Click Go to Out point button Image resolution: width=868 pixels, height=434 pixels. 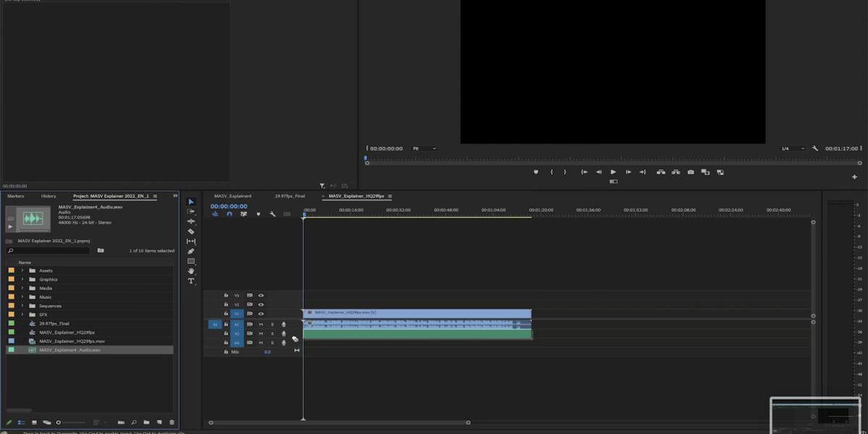pos(642,172)
